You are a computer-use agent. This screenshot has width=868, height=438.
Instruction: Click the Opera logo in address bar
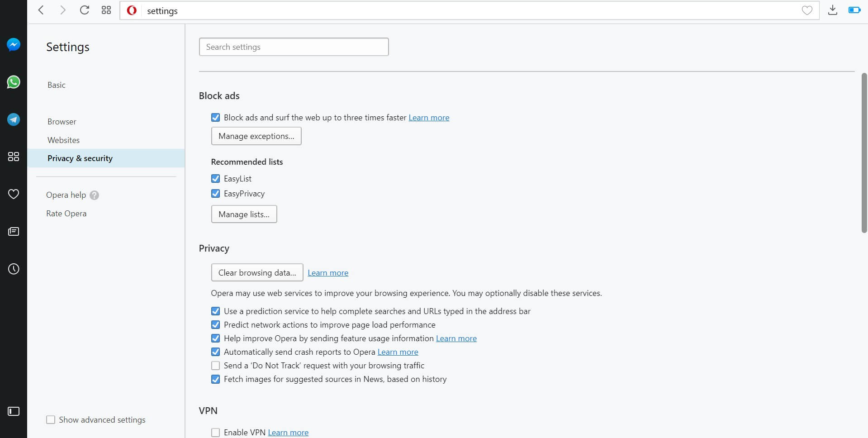point(132,10)
